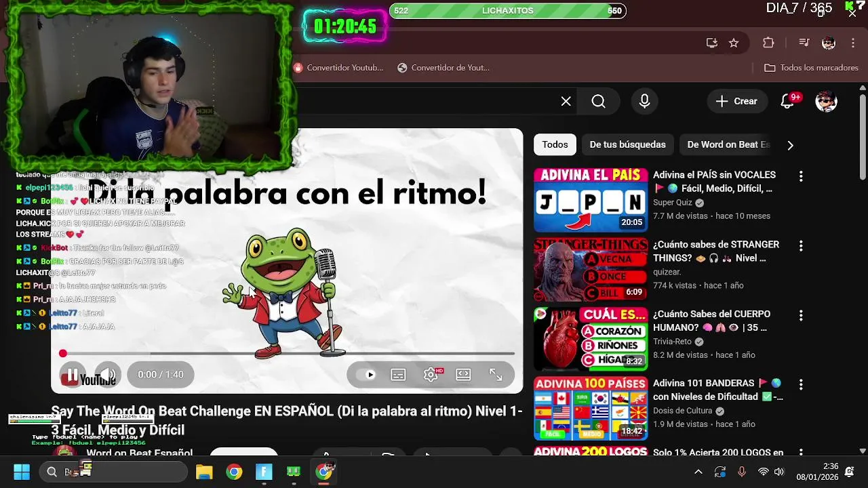Select the Todos filter chip
The width and height of the screenshot is (868, 488).
(555, 144)
